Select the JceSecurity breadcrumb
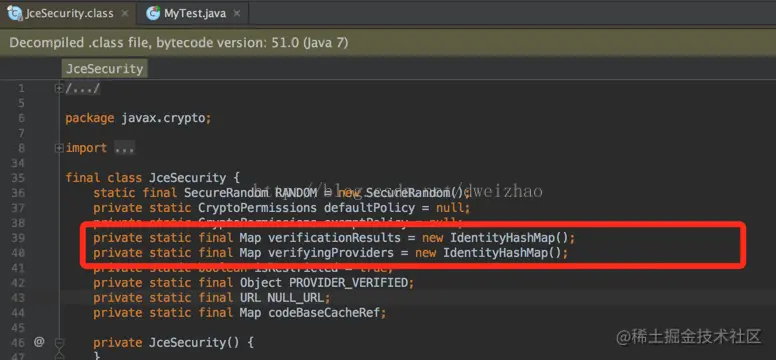This screenshot has height=360, width=776. (104, 69)
